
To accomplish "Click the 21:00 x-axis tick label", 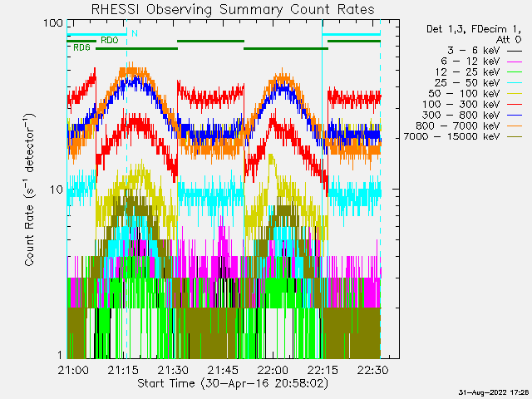I will (x=73, y=370).
